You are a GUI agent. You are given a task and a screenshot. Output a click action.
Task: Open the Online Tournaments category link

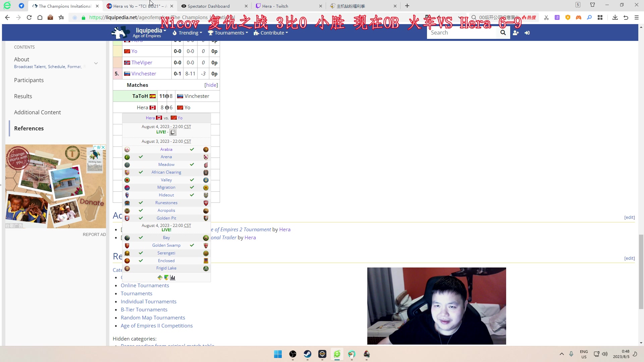(145, 286)
